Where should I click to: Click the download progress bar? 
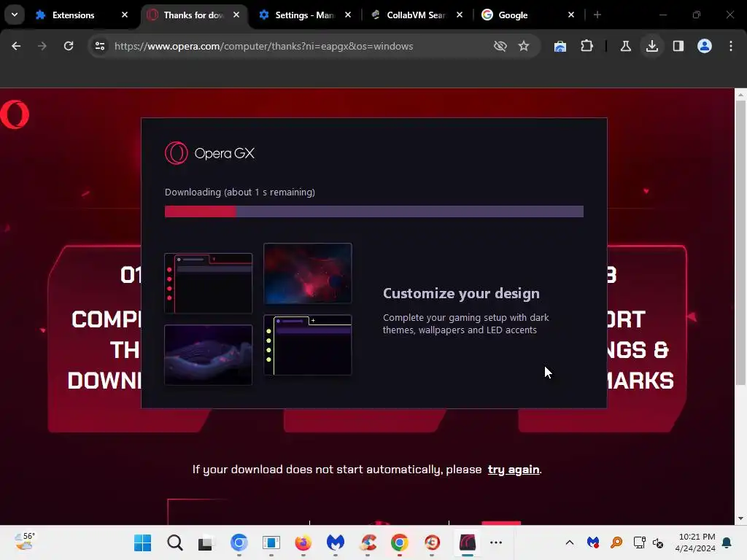(374, 211)
